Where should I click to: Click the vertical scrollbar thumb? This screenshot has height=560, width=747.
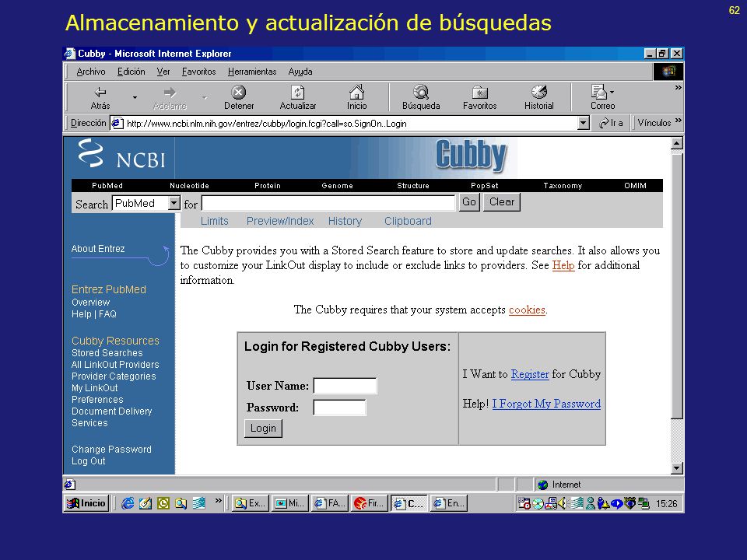676,285
